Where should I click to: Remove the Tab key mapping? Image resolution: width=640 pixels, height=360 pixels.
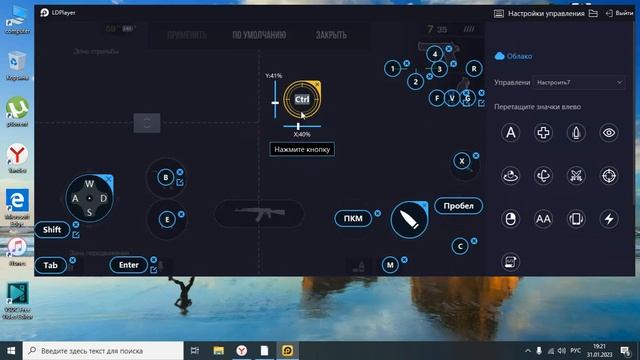(x=72, y=260)
